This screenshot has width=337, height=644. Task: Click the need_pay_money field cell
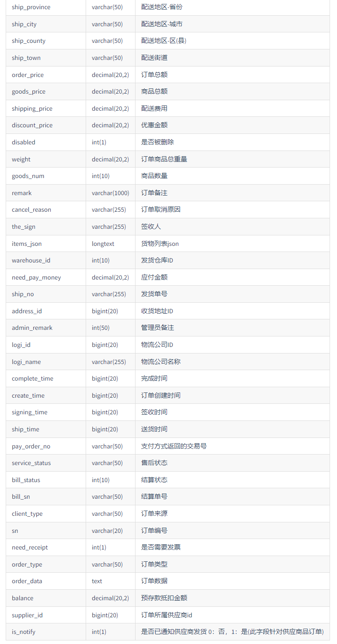click(46, 277)
